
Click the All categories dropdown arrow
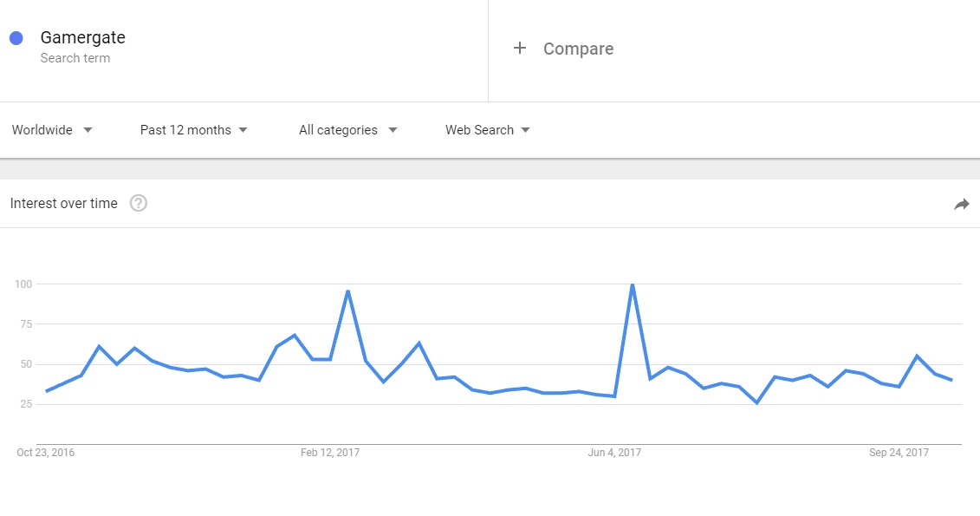[x=393, y=130]
